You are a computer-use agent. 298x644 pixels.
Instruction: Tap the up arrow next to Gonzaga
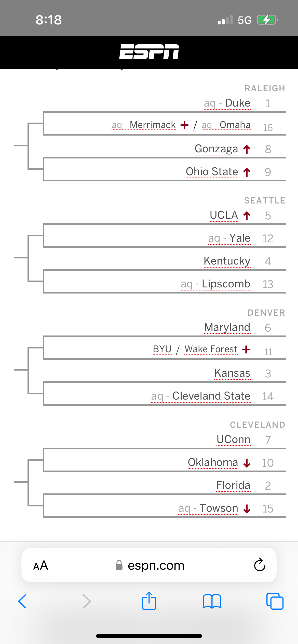(x=247, y=149)
